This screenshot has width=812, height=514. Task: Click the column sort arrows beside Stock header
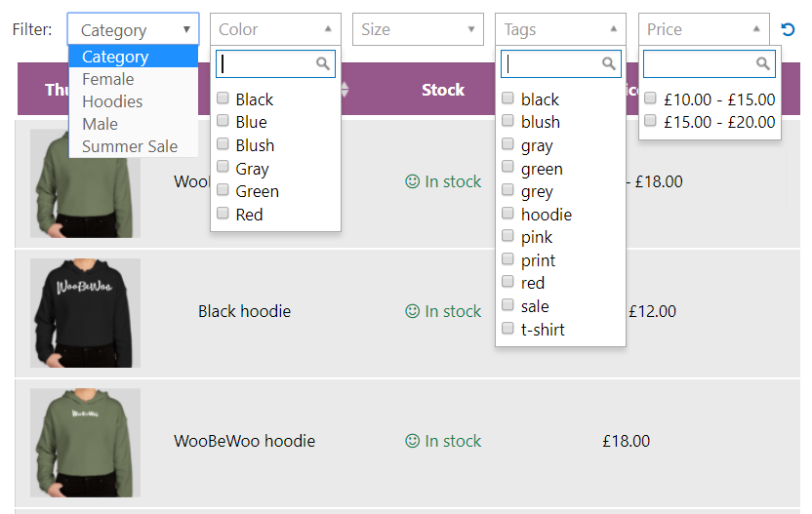[x=345, y=90]
